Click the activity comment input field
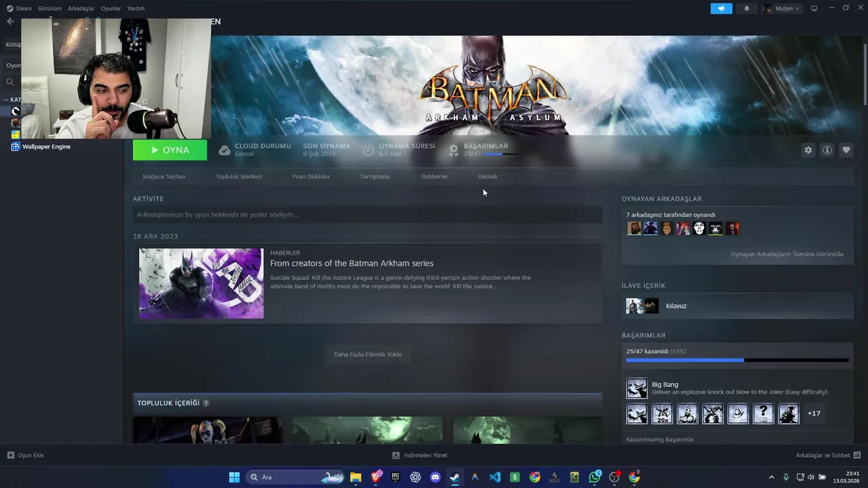This screenshot has width=868, height=488. [368, 215]
